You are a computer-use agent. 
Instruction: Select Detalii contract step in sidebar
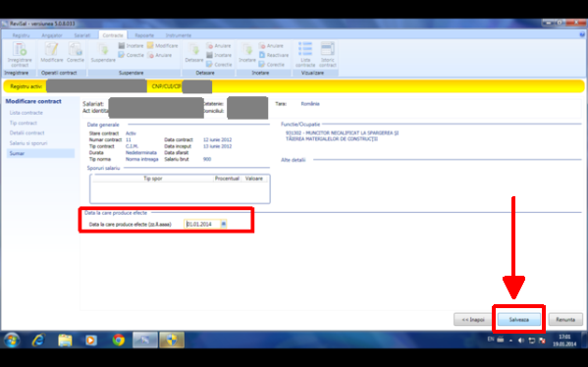click(x=27, y=133)
